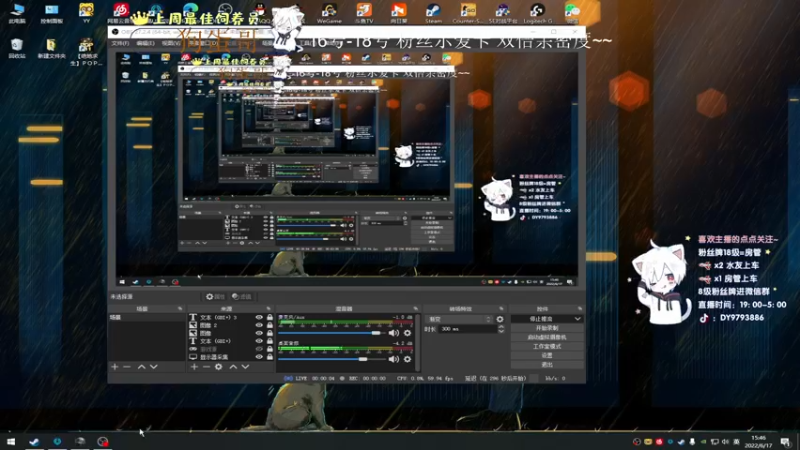Increase transition duration with up stepper
This screenshot has width=800, height=450.
pyautogui.click(x=501, y=327)
